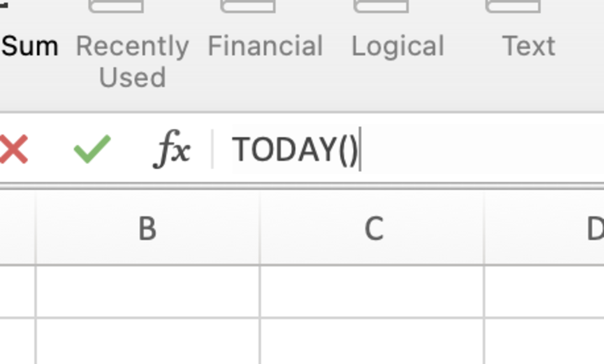Cancel the formula entry with red X
This screenshot has height=364, width=604.
[x=14, y=150]
